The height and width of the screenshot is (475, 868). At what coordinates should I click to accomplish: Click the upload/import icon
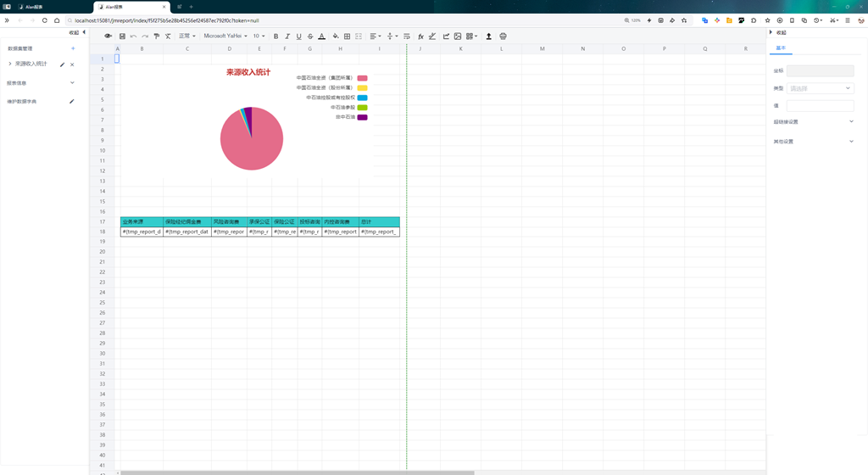(x=489, y=36)
